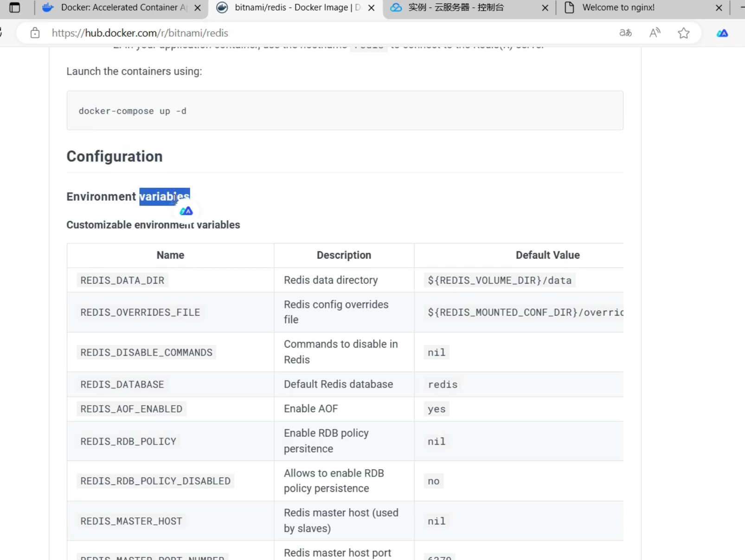Click 'Launch the containers using:' text
This screenshot has width=745, height=560.
(134, 71)
